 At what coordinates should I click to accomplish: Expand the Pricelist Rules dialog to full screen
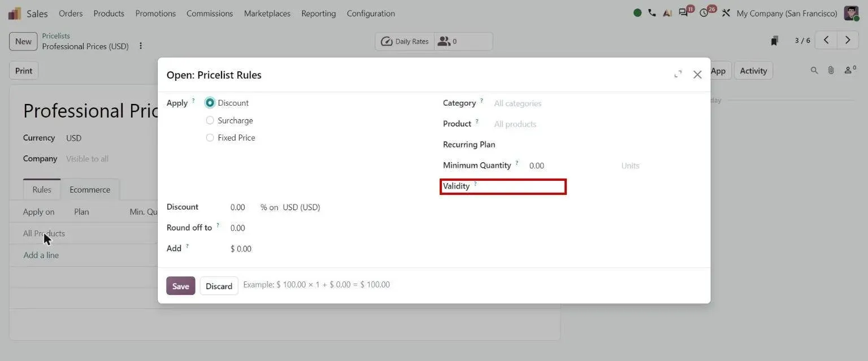678,75
